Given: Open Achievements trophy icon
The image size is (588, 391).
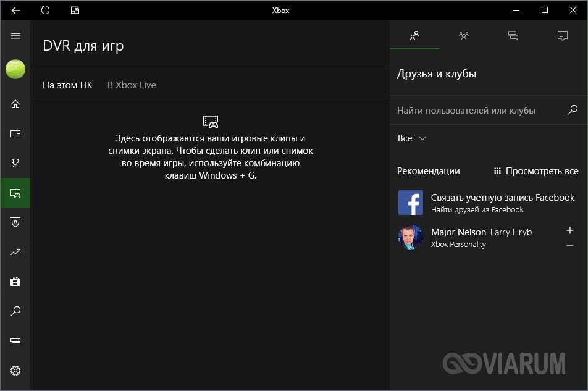Looking at the screenshot, I should click(x=15, y=163).
